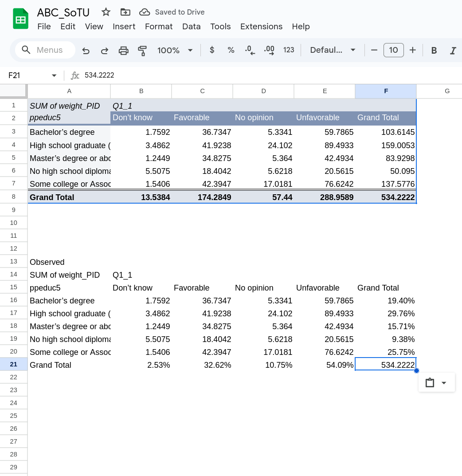
Task: Print the spreadsheet using printer icon
Action: tap(123, 51)
